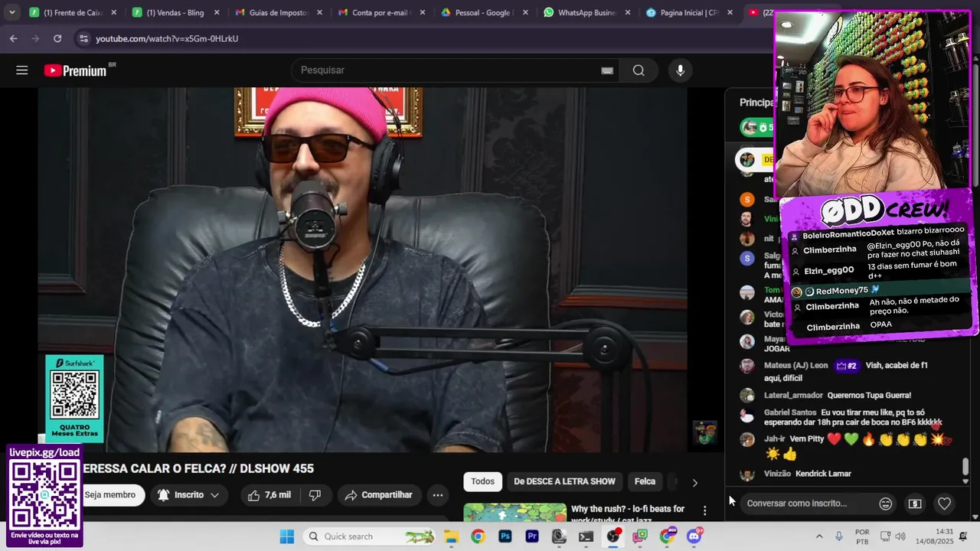Click the magnifier search button
Viewport: 980px width, 551px height.
(639, 70)
